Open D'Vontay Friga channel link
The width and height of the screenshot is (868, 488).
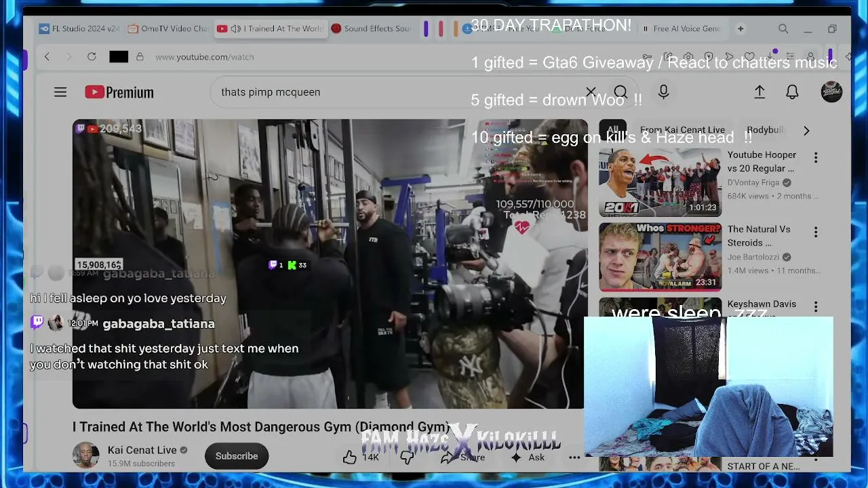[755, 183]
